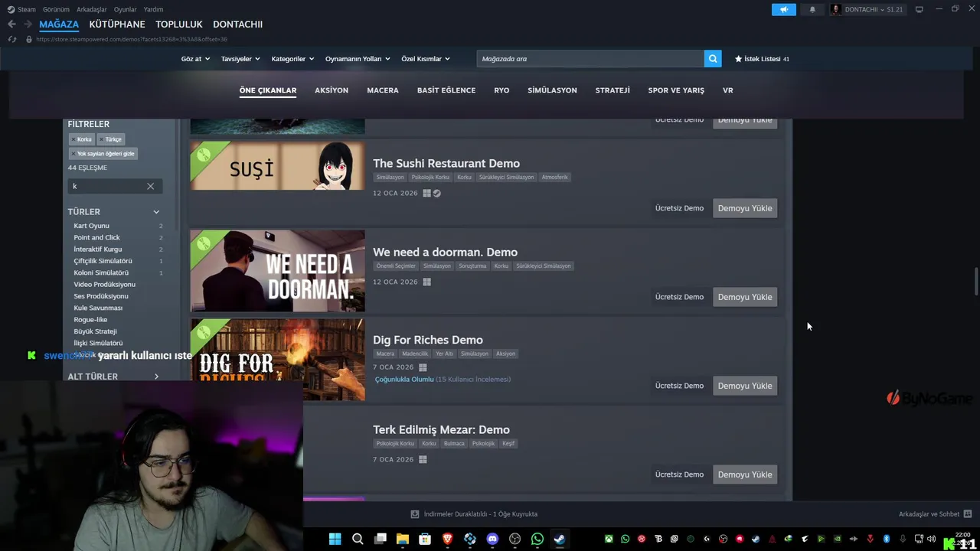
Task: Click the page vertical scrollbar thumb
Action: click(975, 280)
